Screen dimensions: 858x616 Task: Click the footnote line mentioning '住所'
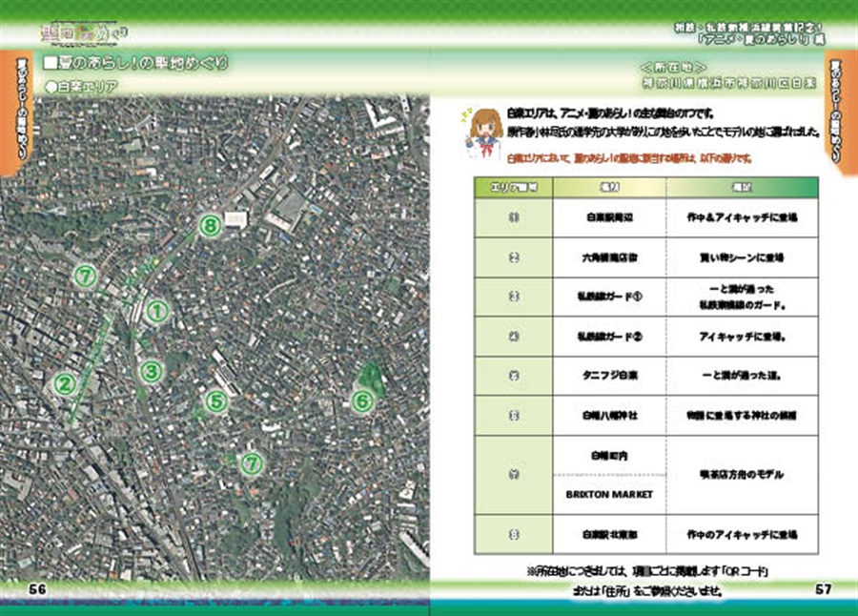point(648,591)
